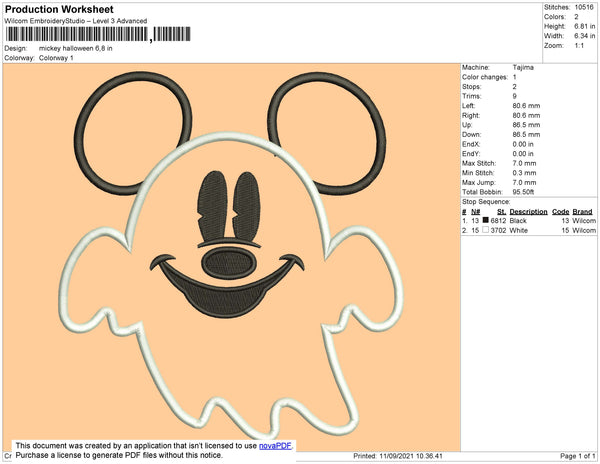Select the Max Jump value 7.0 mm
Image resolution: width=600 pixels, height=464 pixels.
(525, 182)
